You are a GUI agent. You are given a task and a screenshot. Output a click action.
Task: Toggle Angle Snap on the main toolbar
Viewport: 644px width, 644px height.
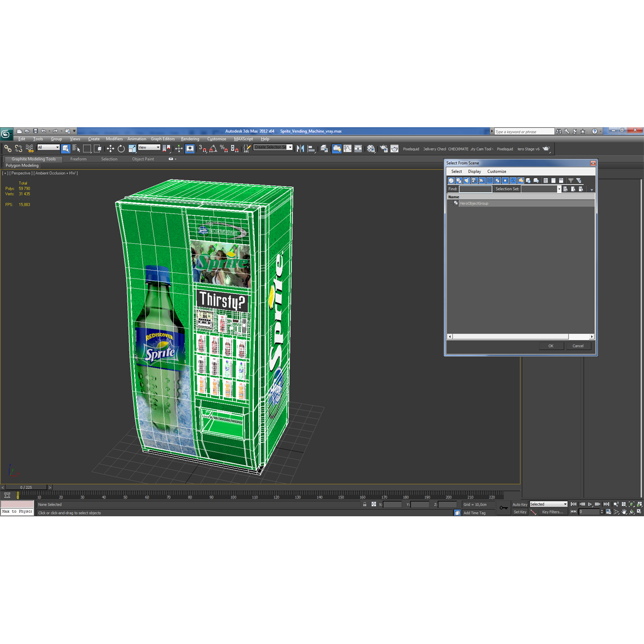pyautogui.click(x=214, y=149)
